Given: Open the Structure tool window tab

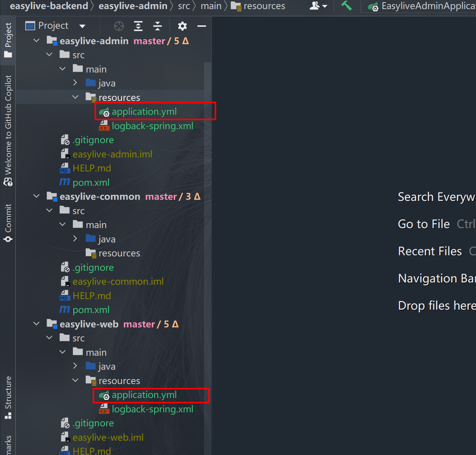Looking at the screenshot, I should click(8, 397).
